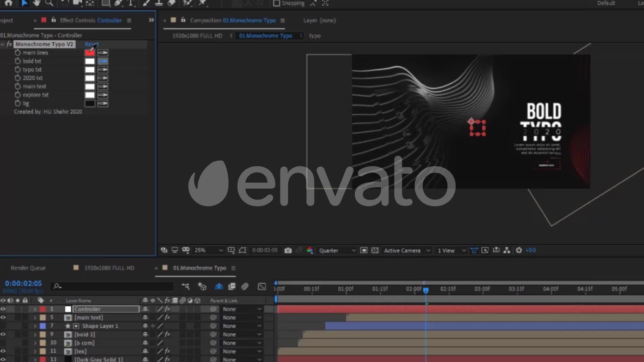Toggle Frame Blending for the timeline
The image size is (644, 362).
[x=232, y=286]
